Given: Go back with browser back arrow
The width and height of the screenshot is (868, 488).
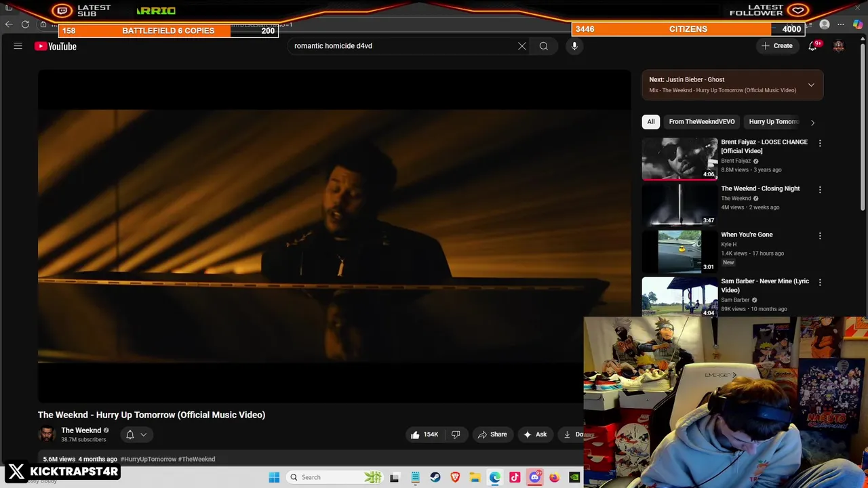Looking at the screenshot, I should pos(9,24).
